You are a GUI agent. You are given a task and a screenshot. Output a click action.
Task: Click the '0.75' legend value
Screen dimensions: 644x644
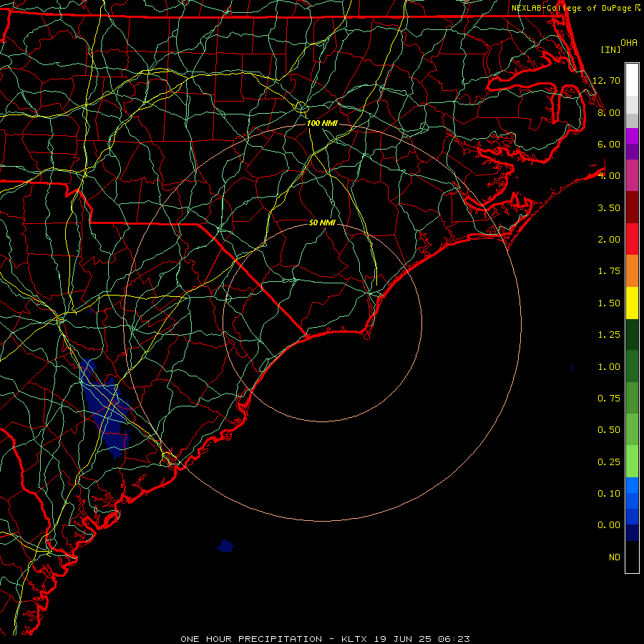coord(609,399)
